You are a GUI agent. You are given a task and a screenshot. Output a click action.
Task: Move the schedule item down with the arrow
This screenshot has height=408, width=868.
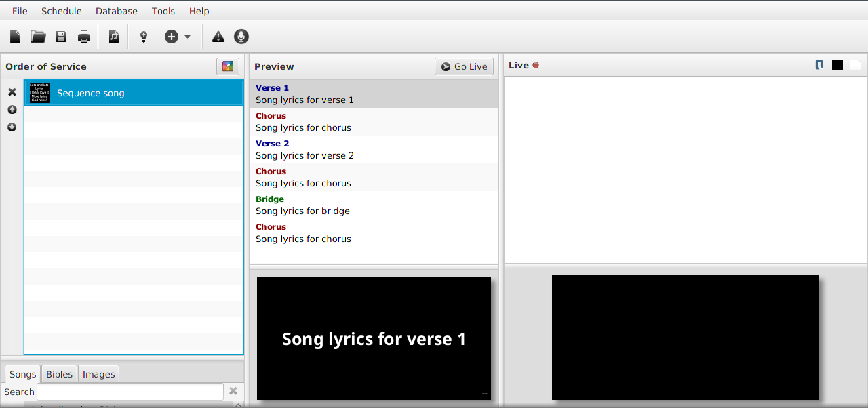click(x=12, y=127)
